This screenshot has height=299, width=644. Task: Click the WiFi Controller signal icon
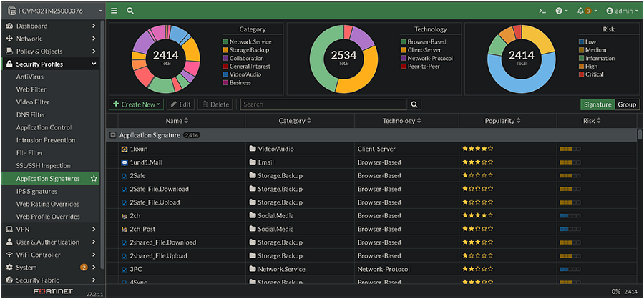(9, 255)
